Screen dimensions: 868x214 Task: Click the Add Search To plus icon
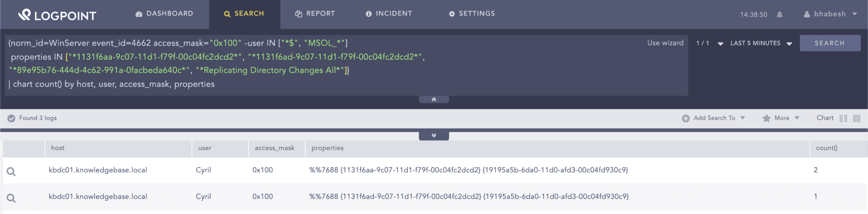tap(685, 118)
